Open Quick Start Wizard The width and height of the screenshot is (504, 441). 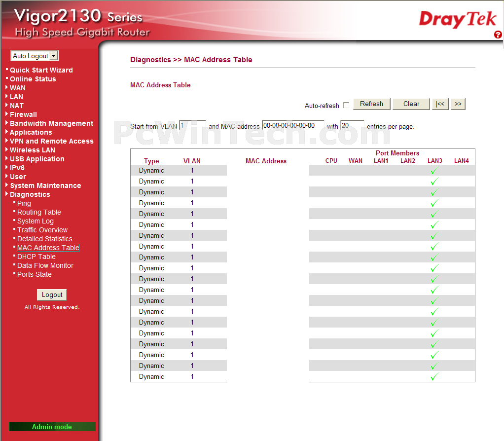click(41, 70)
